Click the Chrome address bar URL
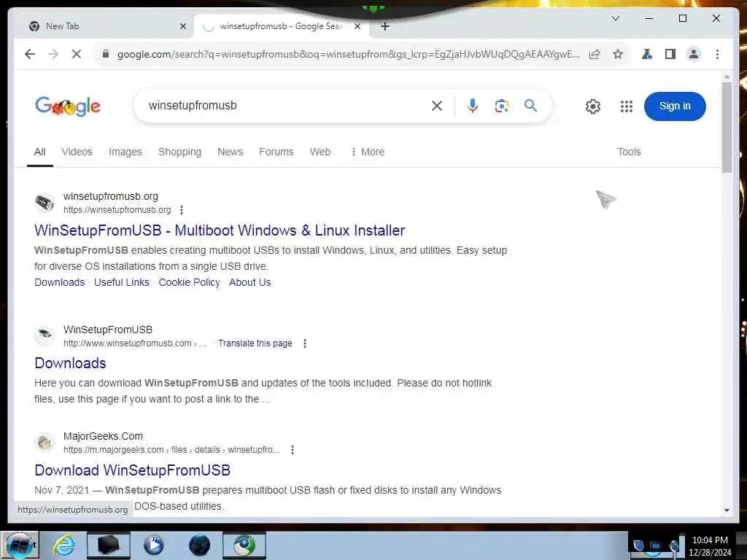This screenshot has height=560, width=747. (348, 54)
